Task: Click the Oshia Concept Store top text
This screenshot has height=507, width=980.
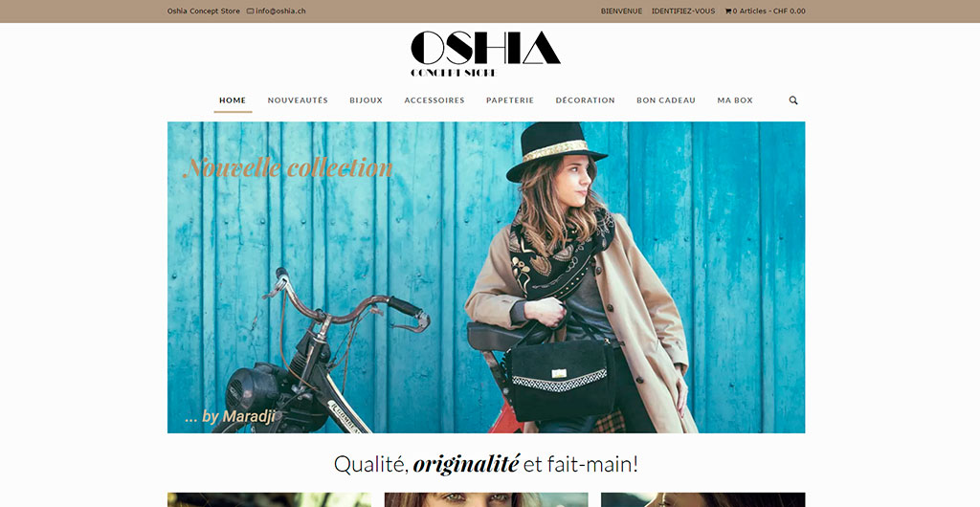Action: pos(203,11)
